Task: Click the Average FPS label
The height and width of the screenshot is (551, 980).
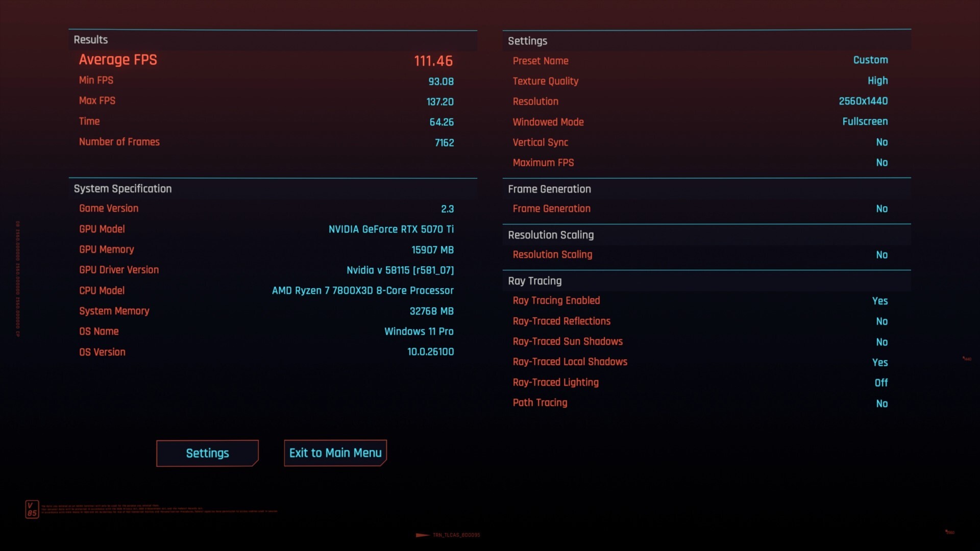Action: (118, 60)
